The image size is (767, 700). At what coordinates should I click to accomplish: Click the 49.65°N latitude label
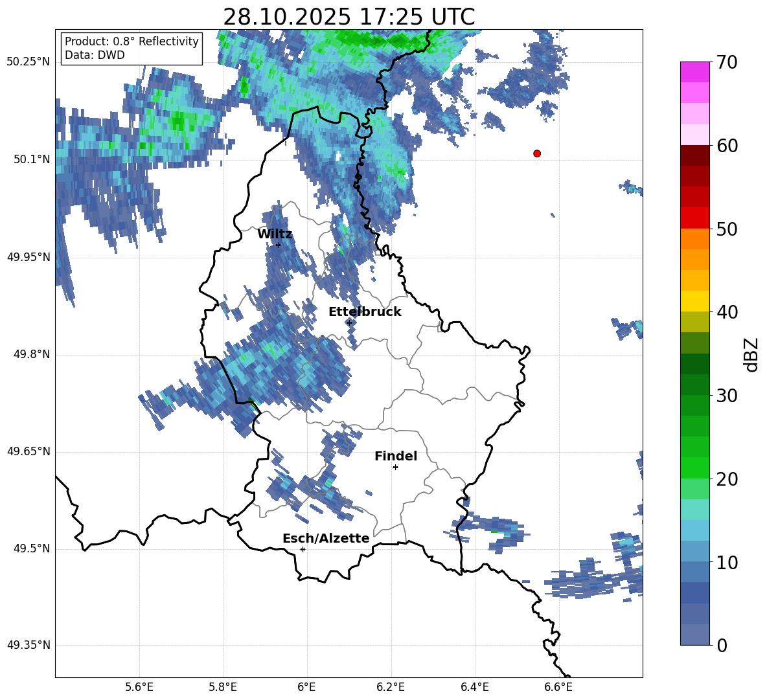28,451
